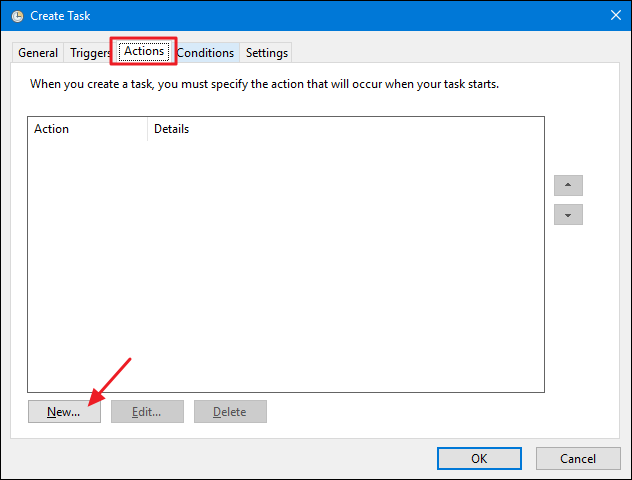Screen dimensions: 632x480
Task: Confirm the task with OK
Action: pyautogui.click(x=479, y=458)
